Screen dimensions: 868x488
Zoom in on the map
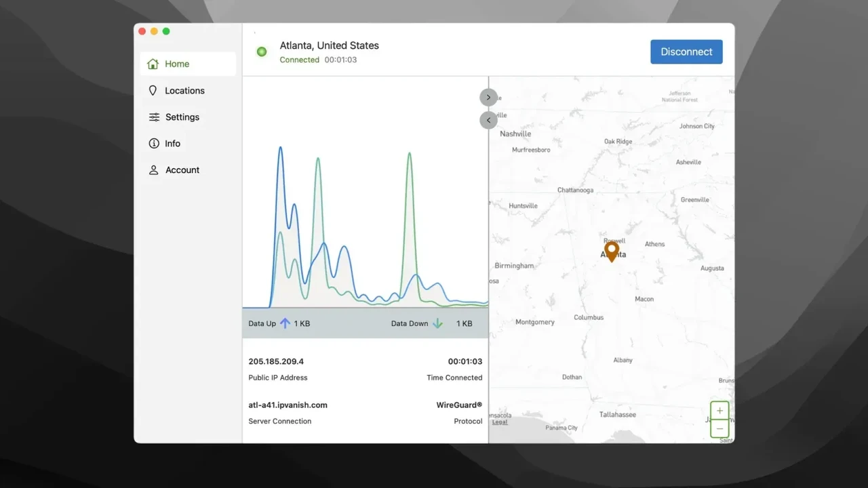pyautogui.click(x=719, y=411)
